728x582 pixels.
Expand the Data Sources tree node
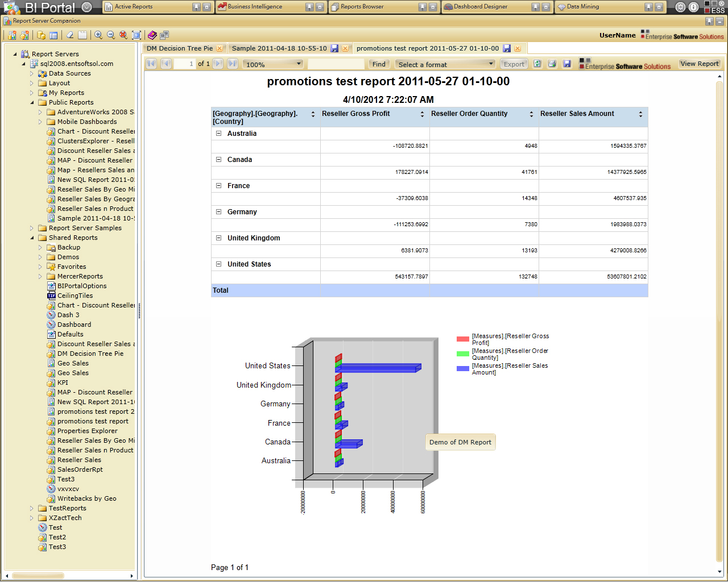click(x=32, y=73)
